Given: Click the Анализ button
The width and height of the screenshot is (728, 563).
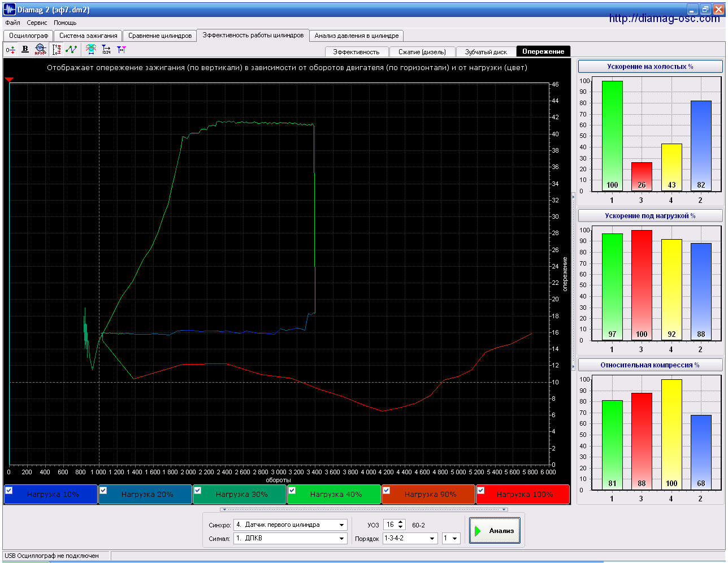Looking at the screenshot, I should point(495,531).
